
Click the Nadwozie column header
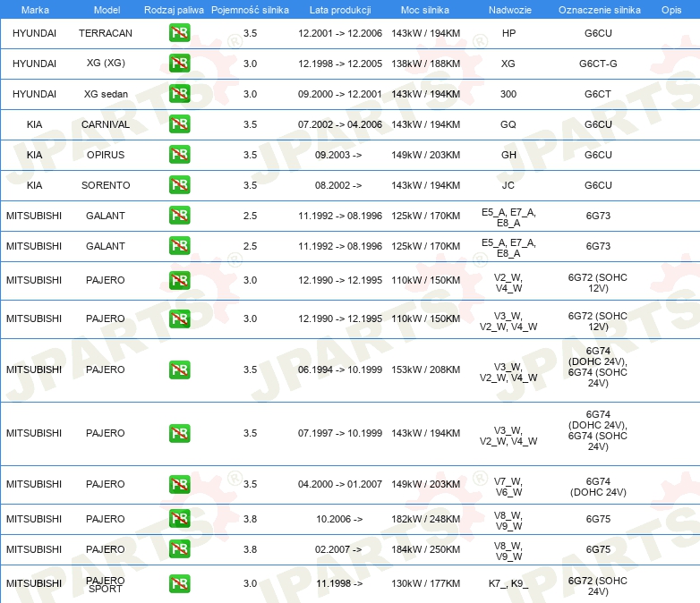coord(510,10)
